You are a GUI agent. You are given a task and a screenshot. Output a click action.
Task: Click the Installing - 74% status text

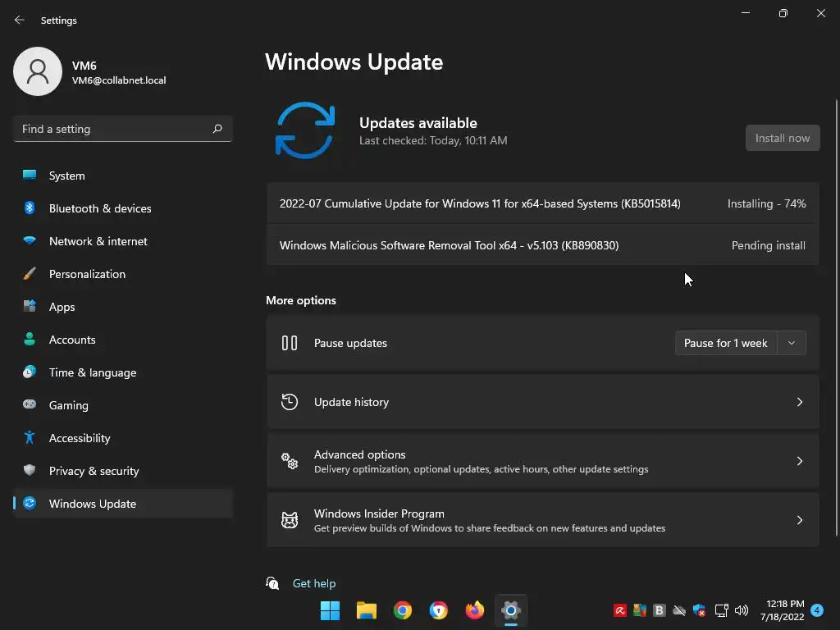[766, 203]
